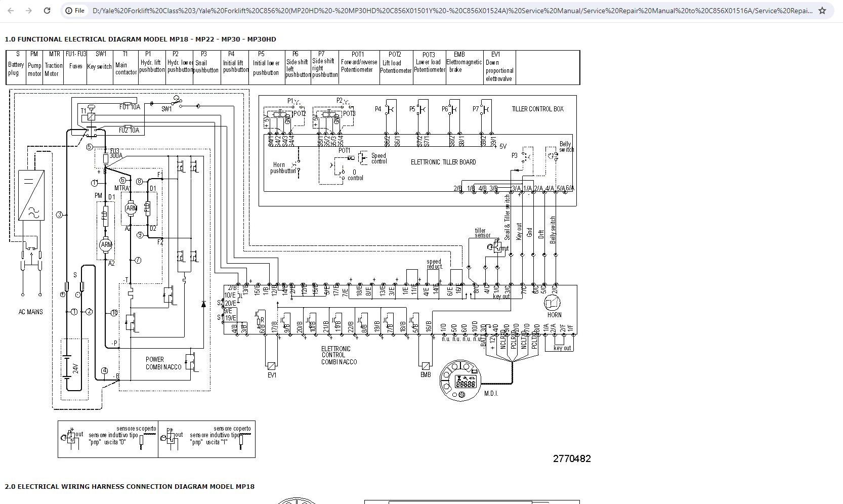The image size is (843, 504).
Task: Click heading 2.0 Electrical Wiring Harness Connection
Action: (130, 486)
